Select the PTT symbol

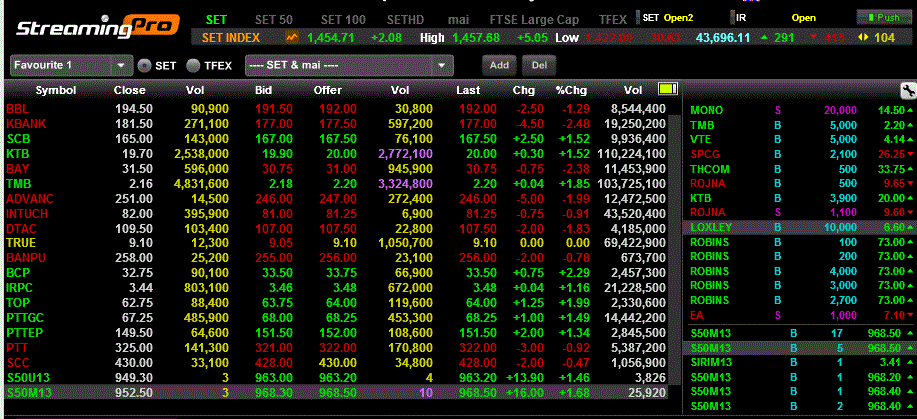(x=17, y=348)
